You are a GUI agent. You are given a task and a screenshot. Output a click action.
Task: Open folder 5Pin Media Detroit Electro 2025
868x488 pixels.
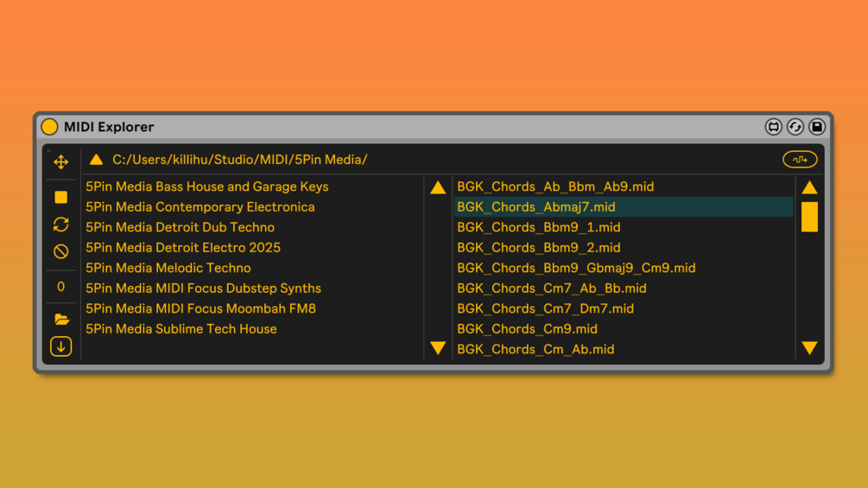coord(183,247)
